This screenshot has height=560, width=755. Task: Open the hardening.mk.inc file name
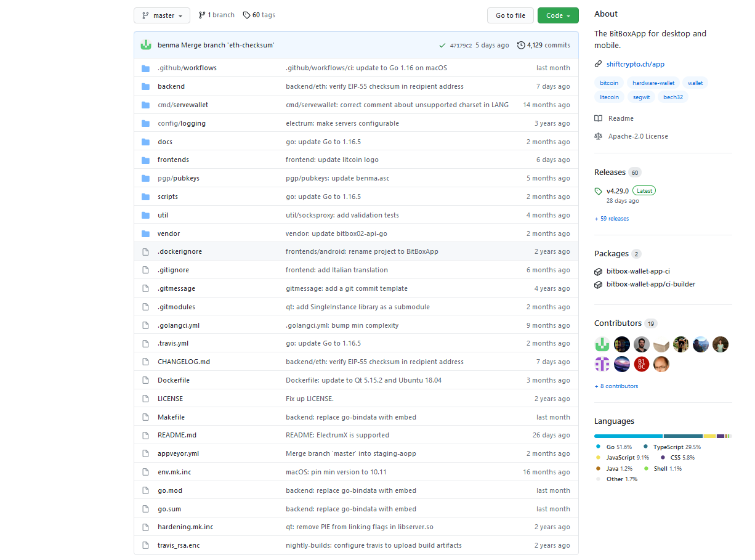click(x=185, y=527)
